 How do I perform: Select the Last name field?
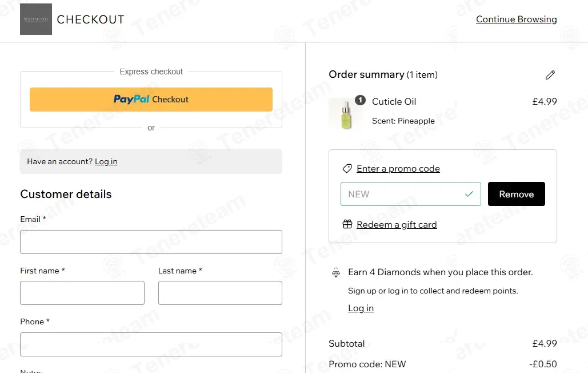pos(220,293)
